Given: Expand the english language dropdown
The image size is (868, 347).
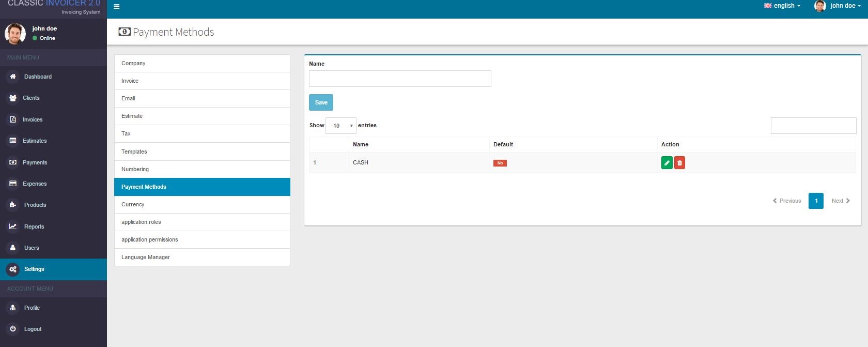Looking at the screenshot, I should [x=782, y=6].
